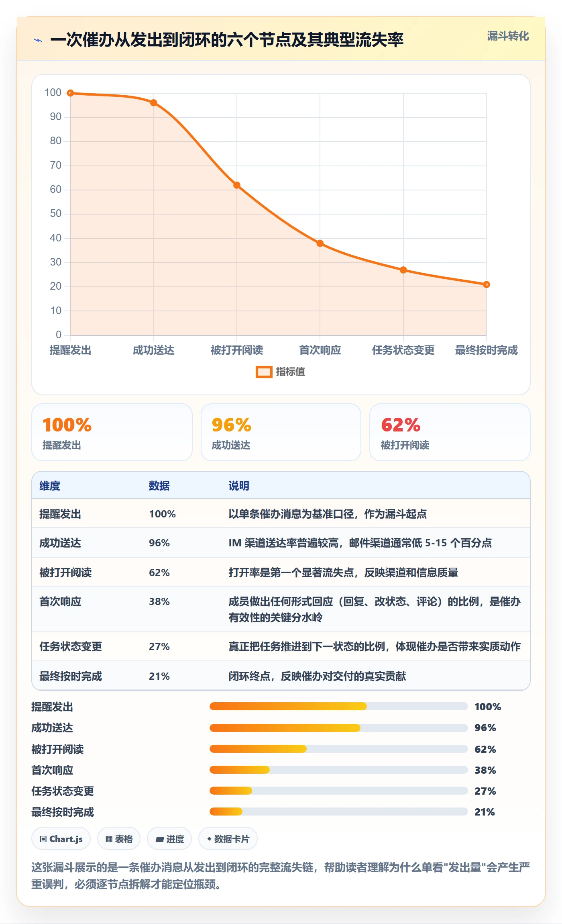The width and height of the screenshot is (562, 924).
Task: Select the 任务状态变更 table row name cell
Action: 71,647
